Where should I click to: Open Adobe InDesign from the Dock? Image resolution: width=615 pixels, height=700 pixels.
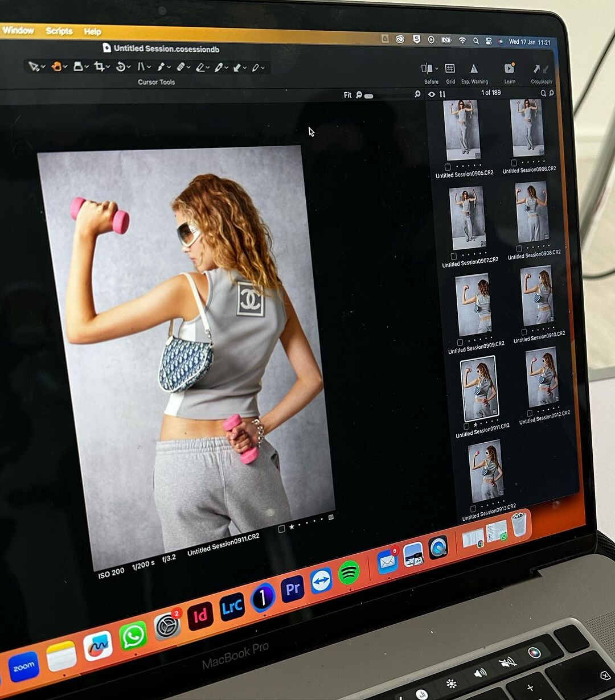(200, 616)
